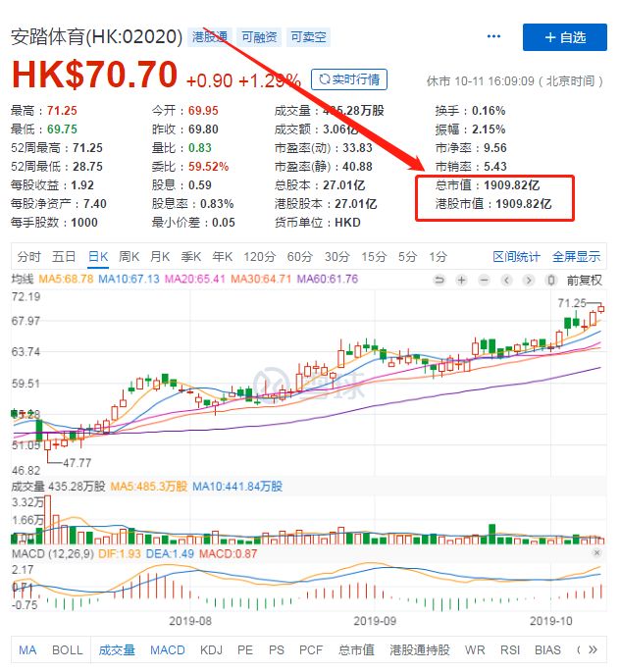Toggle the MACD indicator at bottom
Screen dimensions: 620x672
click(167, 650)
